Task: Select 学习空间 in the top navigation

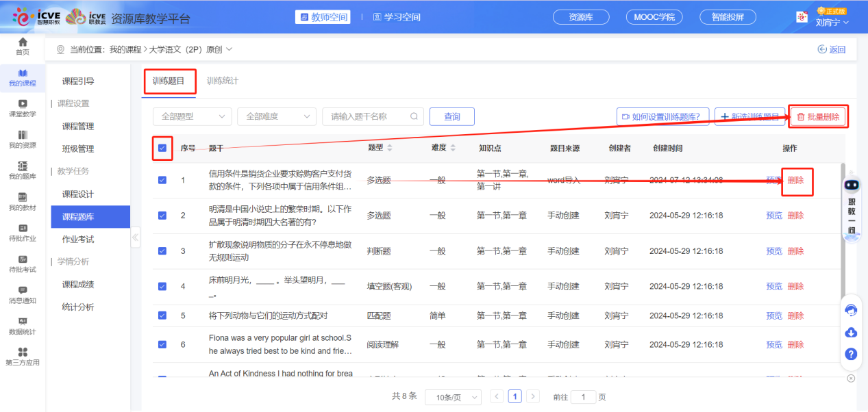Action: (x=397, y=17)
